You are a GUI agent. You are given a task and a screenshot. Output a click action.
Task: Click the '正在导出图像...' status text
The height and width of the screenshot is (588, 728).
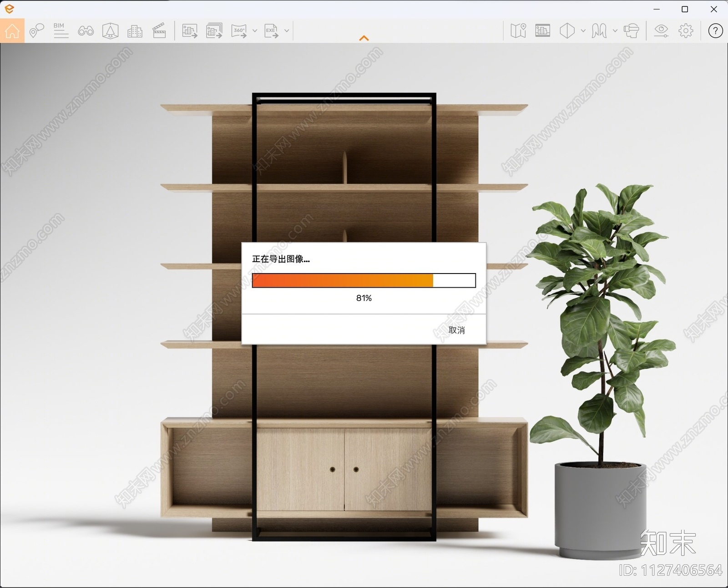point(281,259)
